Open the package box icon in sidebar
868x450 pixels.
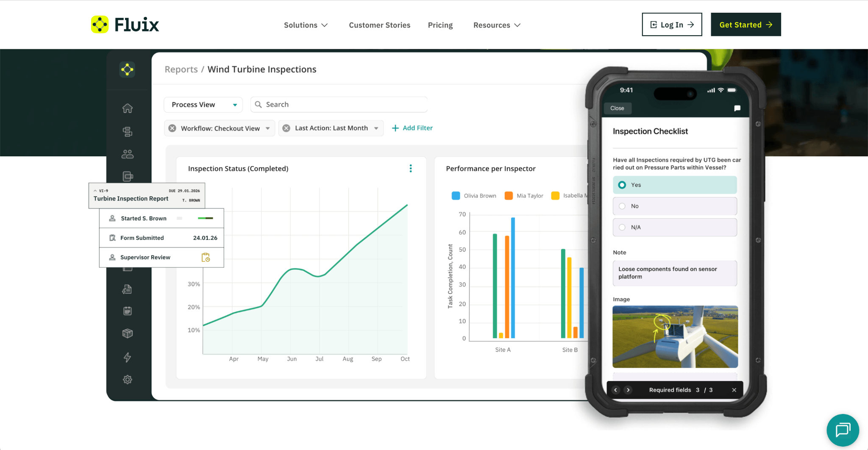click(x=128, y=333)
